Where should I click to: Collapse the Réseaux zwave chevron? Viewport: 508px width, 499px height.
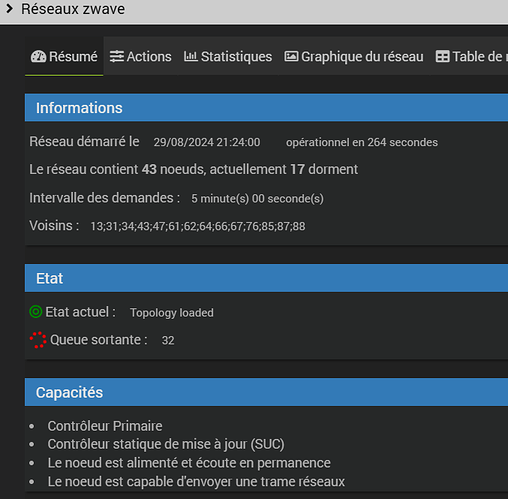point(10,9)
